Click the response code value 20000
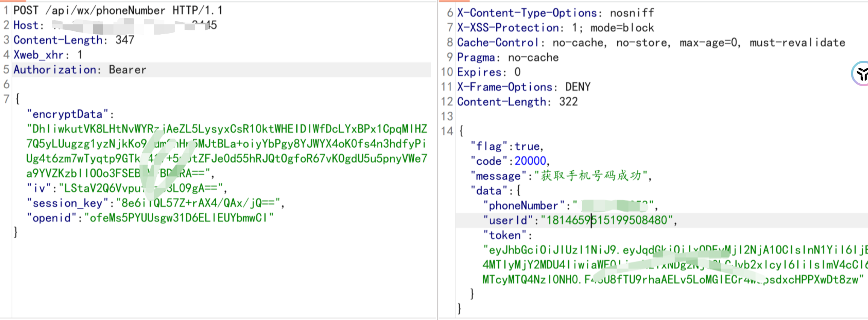The image size is (868, 320). coord(530,161)
